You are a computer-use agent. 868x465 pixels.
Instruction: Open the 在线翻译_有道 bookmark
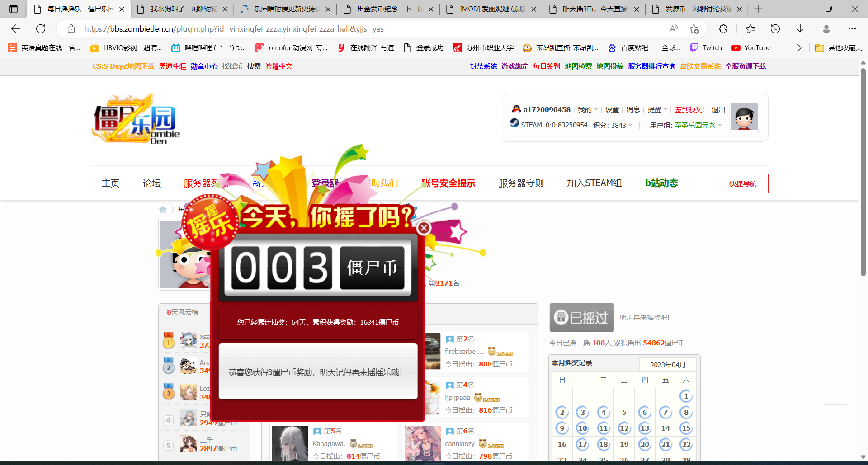click(366, 48)
